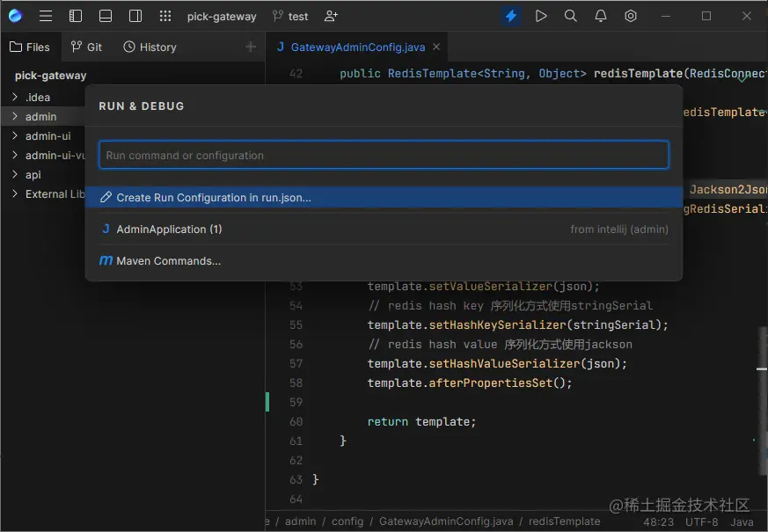Select the api folder row

pos(43,174)
